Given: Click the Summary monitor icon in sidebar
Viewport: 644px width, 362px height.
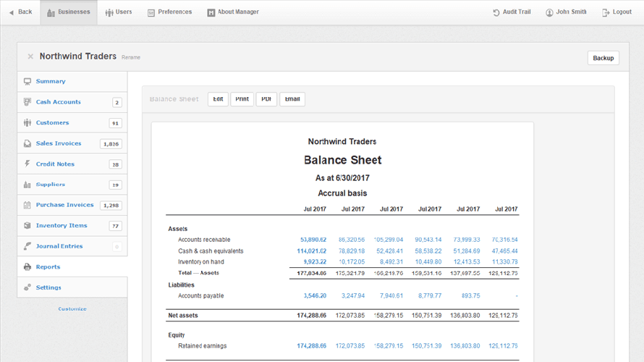Looking at the screenshot, I should point(27,82).
